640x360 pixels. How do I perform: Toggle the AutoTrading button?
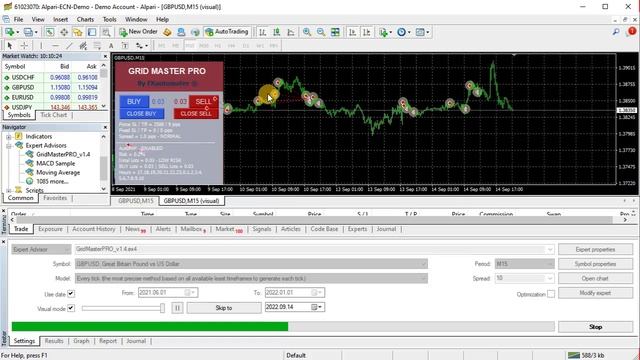[227, 32]
